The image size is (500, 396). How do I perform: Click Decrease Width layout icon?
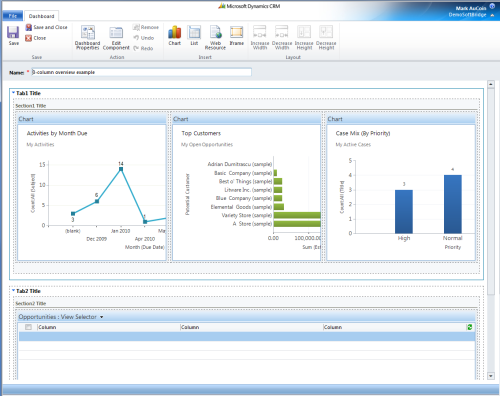[282, 38]
